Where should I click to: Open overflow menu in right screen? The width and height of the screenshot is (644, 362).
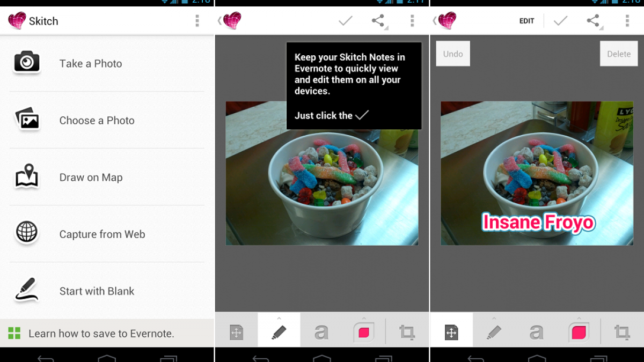627,21
